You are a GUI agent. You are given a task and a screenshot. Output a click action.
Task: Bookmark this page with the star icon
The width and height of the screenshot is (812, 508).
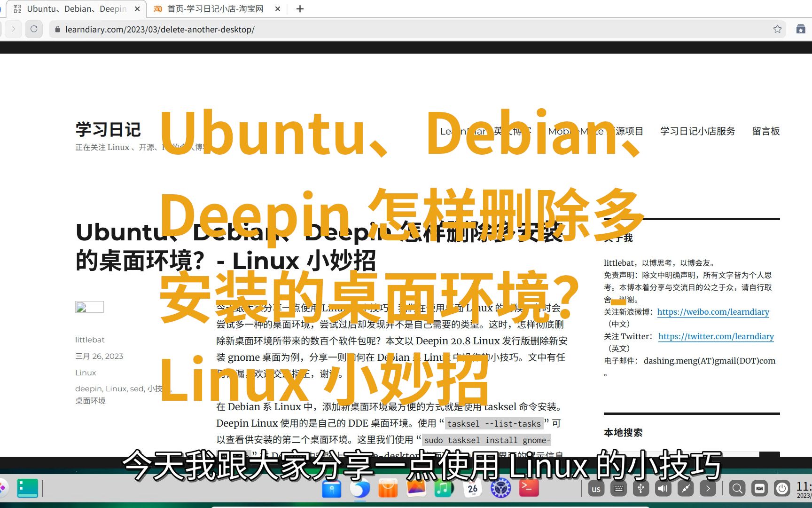pyautogui.click(x=777, y=29)
